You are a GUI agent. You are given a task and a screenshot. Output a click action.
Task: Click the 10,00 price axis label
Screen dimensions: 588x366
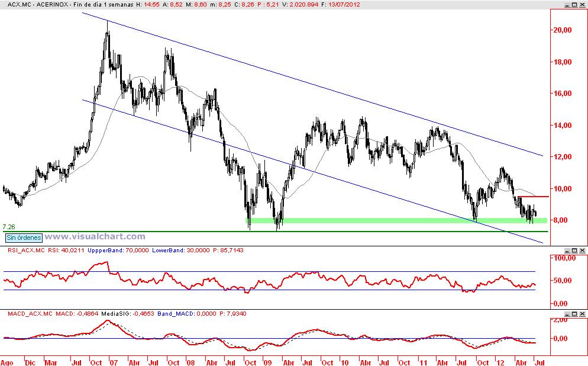point(563,189)
